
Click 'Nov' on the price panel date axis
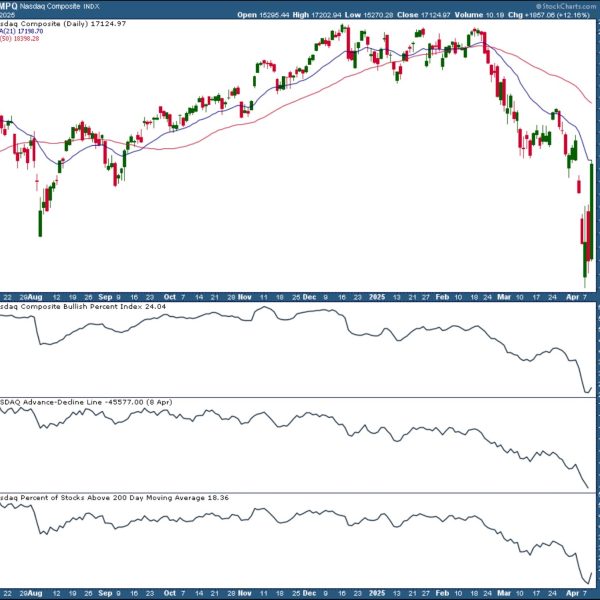click(244, 297)
